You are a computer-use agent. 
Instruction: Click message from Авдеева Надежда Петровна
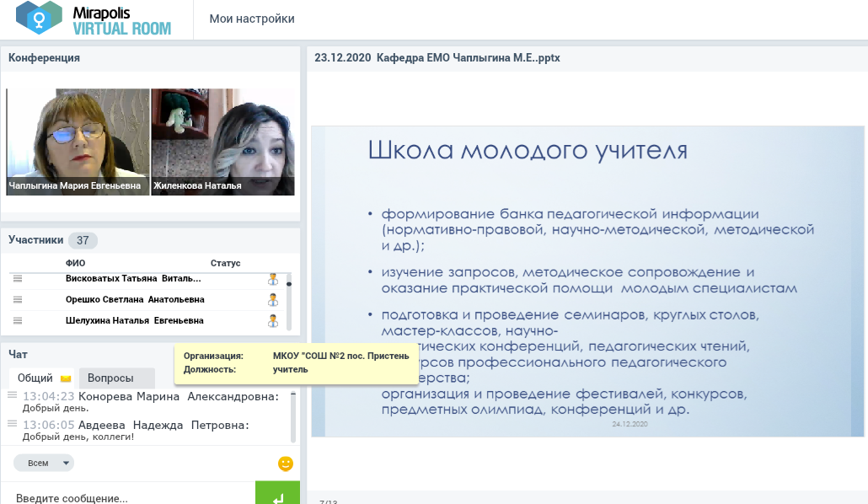click(x=136, y=431)
